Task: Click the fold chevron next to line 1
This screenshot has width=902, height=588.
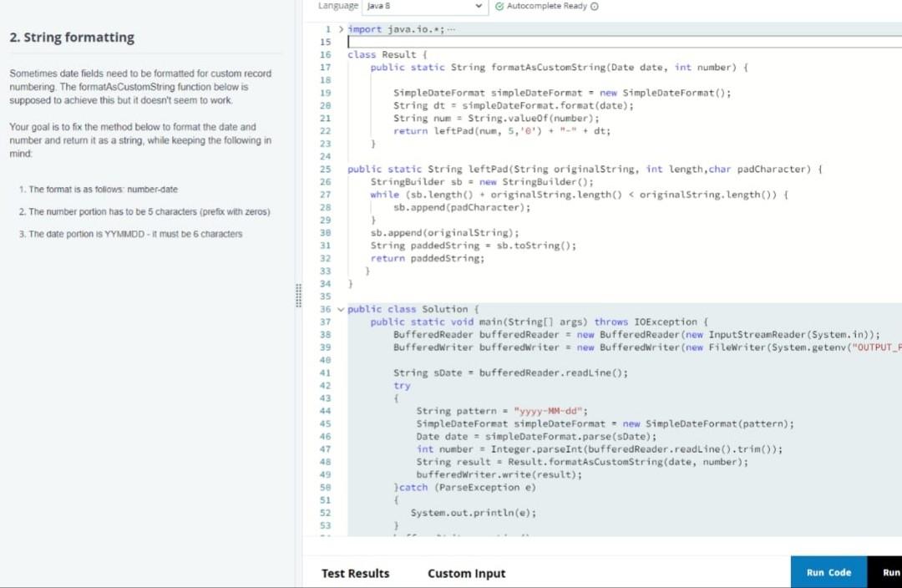Action: click(x=342, y=28)
